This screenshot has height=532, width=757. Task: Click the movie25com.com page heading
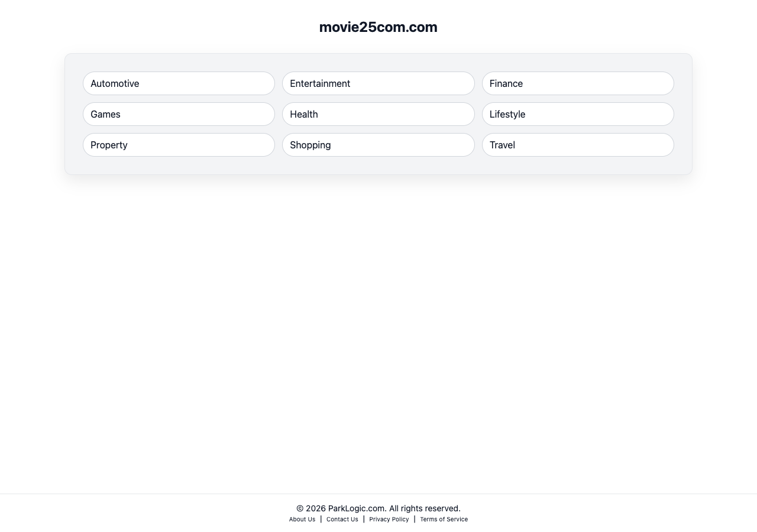point(378,27)
